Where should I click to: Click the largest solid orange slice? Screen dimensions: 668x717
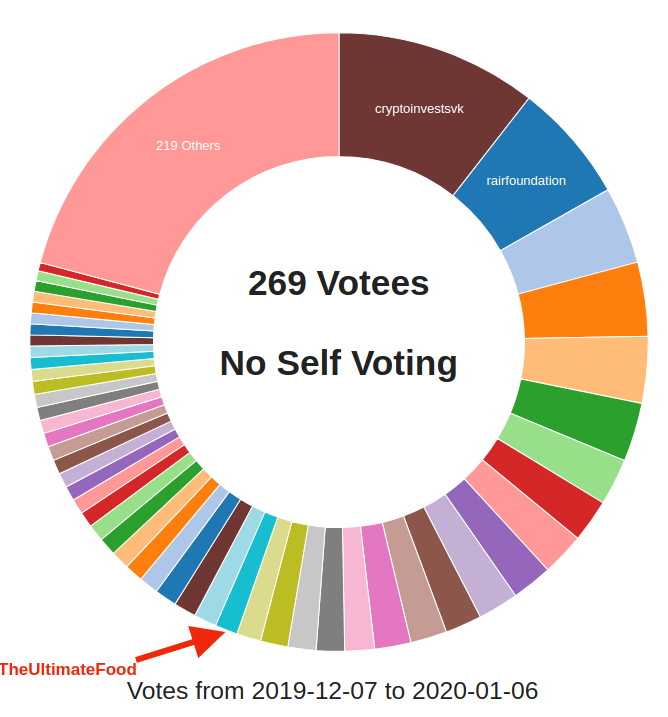point(585,302)
